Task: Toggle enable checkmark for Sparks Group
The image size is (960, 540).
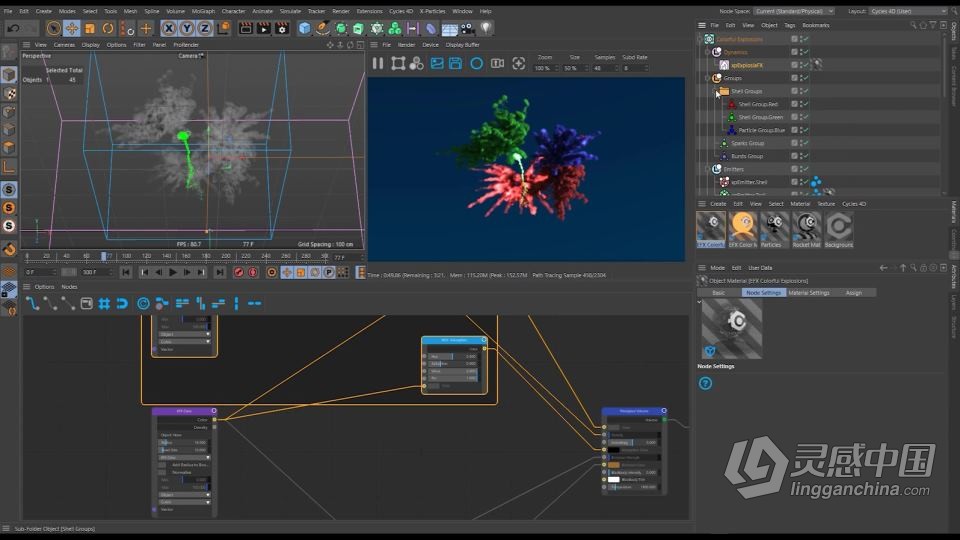Action: tap(806, 143)
